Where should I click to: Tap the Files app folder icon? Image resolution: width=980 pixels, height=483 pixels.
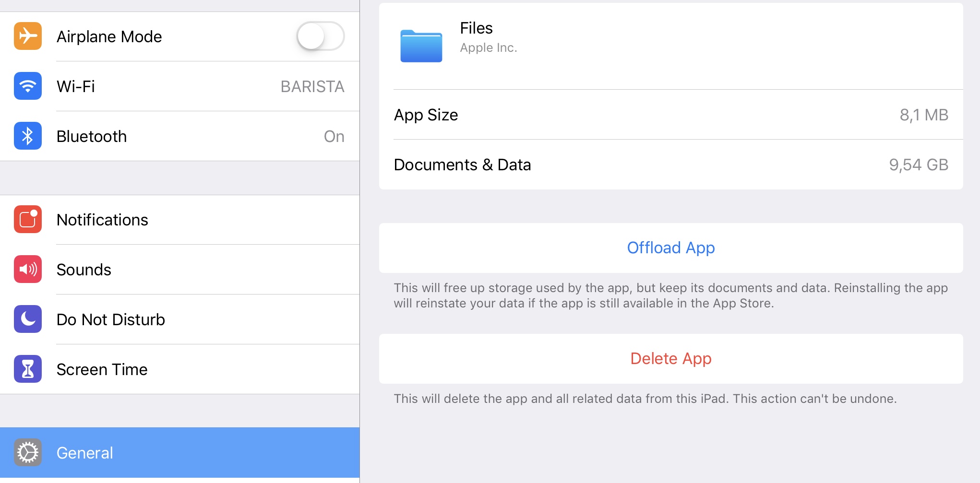pyautogui.click(x=421, y=46)
